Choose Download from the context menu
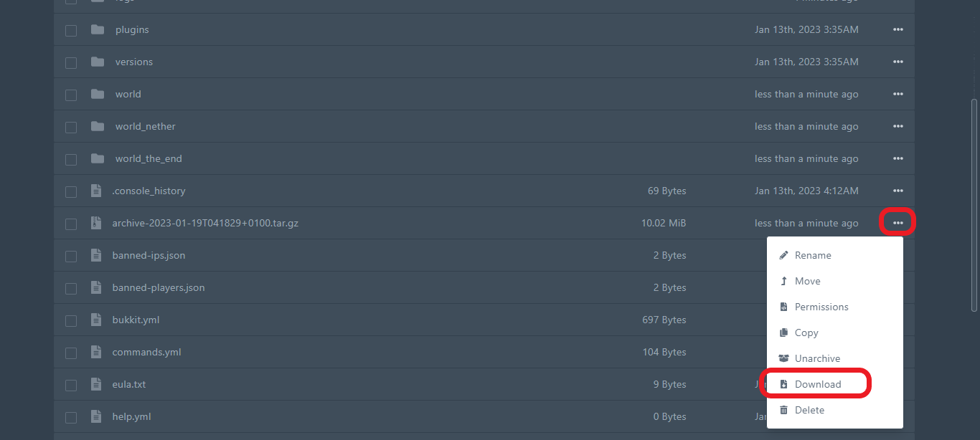The width and height of the screenshot is (980, 440). 817,384
